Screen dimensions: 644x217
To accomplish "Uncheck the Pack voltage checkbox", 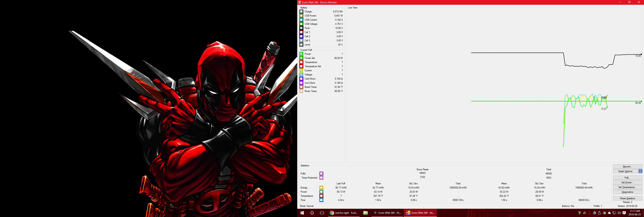I will [x=301, y=28].
